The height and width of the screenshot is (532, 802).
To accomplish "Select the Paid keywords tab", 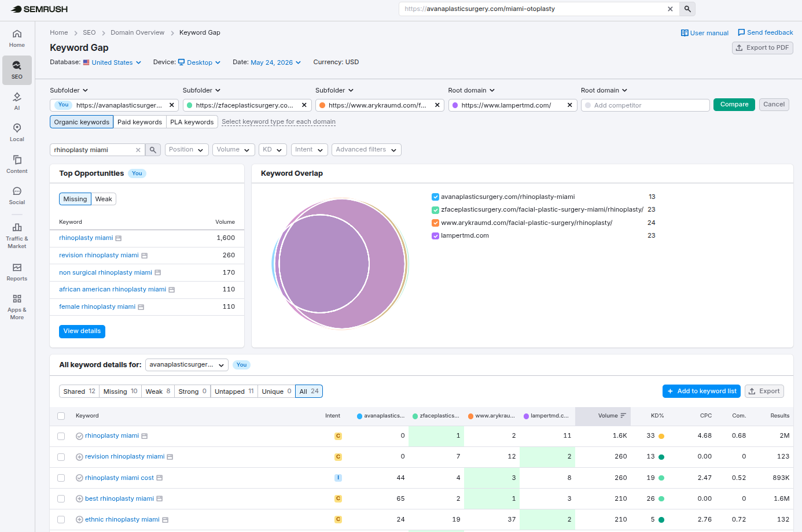I will (x=140, y=122).
